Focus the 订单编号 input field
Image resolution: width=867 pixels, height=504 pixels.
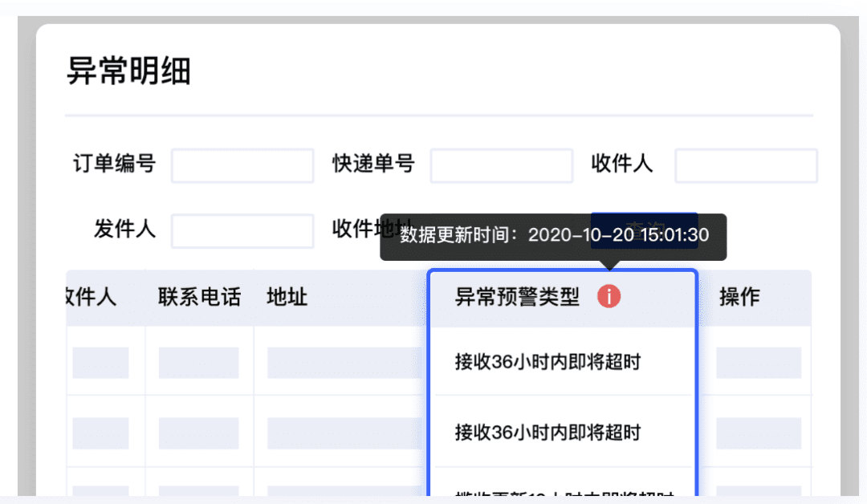[242, 166]
